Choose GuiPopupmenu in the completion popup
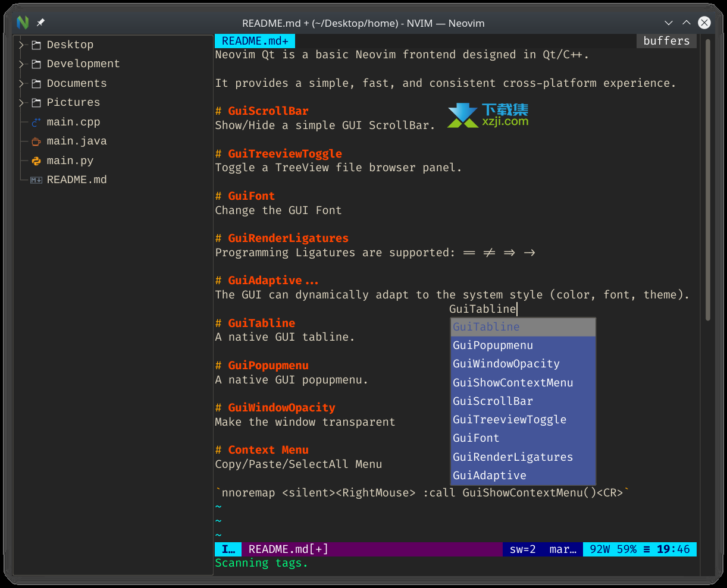Viewport: 727px width, 588px height. tap(524, 345)
